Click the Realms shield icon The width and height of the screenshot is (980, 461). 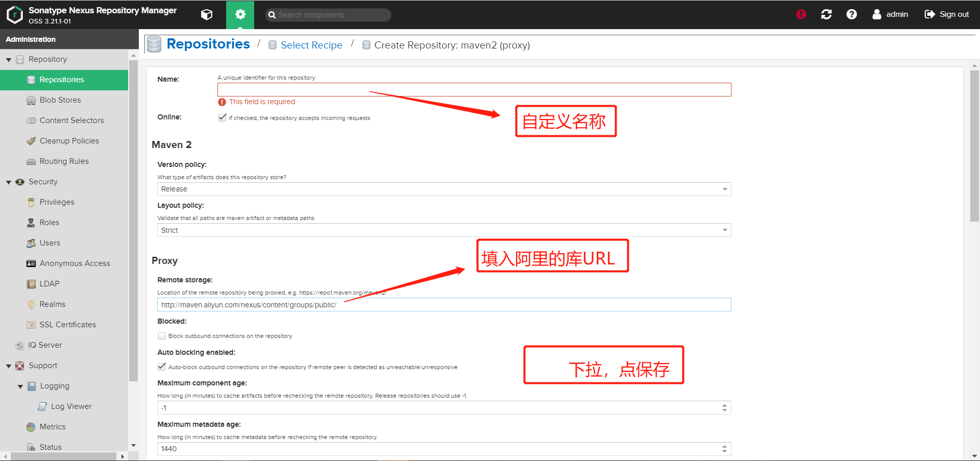[x=31, y=304]
